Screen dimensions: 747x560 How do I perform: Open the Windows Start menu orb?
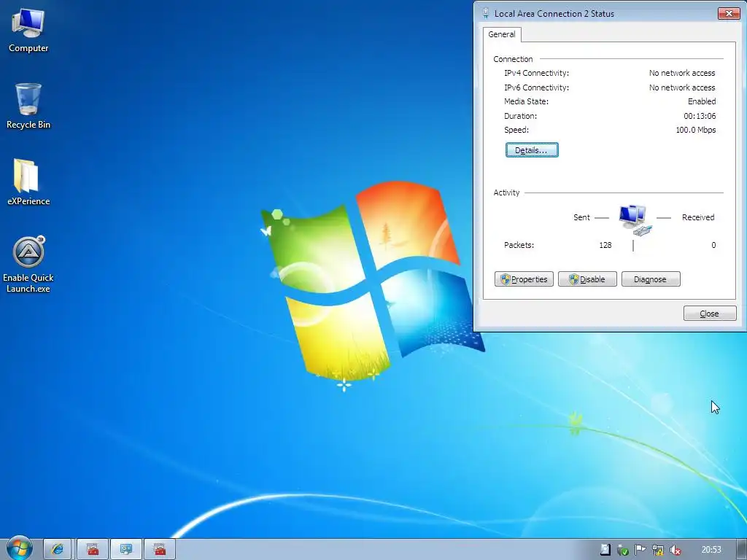(19, 549)
